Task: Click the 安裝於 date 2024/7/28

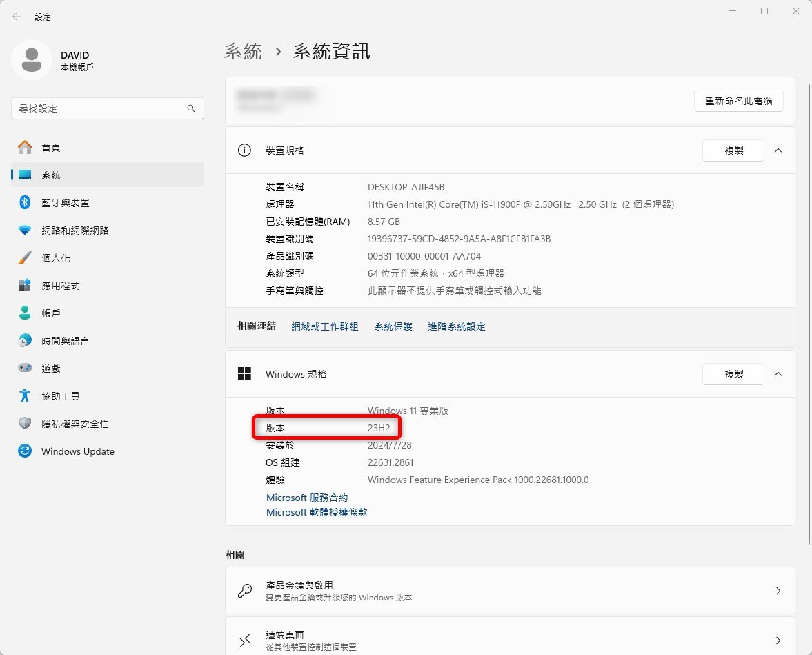Action: click(389, 445)
